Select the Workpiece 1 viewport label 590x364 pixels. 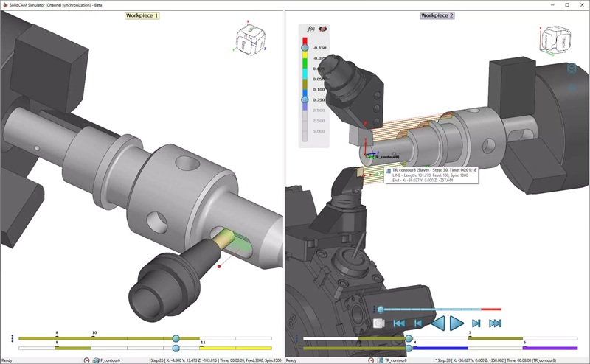coord(142,15)
